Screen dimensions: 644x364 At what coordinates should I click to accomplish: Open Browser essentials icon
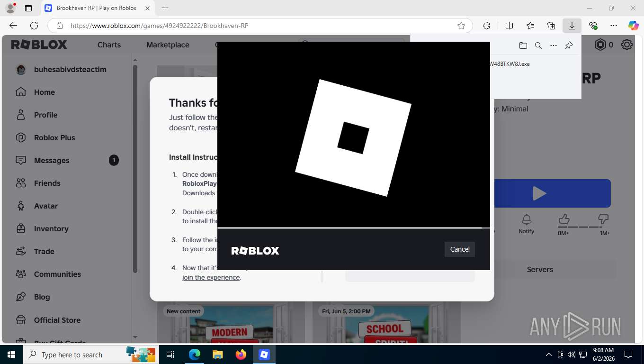[593, 26]
